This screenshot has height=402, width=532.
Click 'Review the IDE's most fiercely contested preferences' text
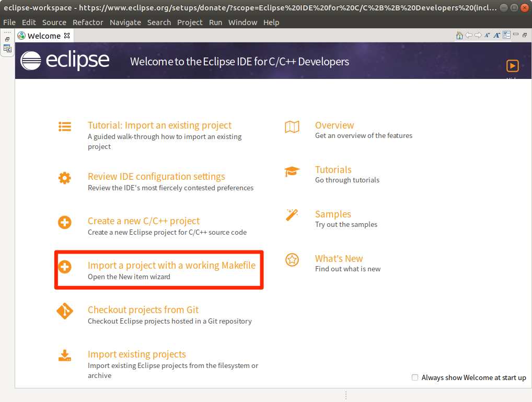171,188
